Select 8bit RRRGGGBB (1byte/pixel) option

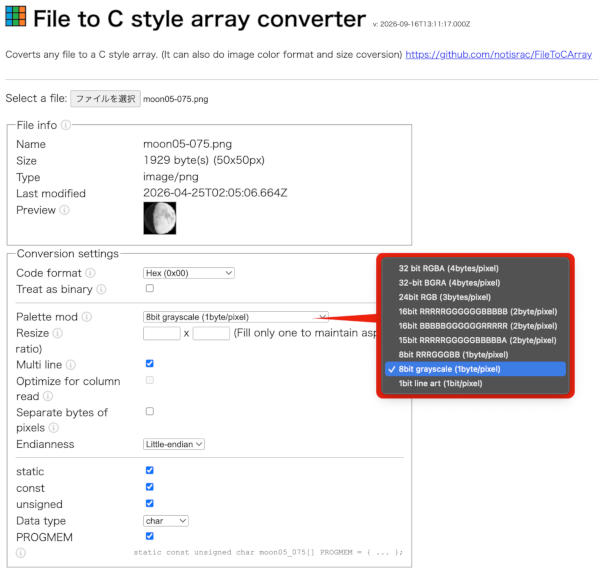(x=475, y=355)
